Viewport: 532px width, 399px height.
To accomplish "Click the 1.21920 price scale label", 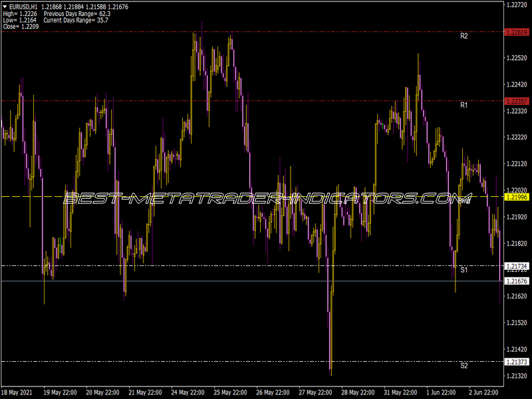I will (517, 217).
